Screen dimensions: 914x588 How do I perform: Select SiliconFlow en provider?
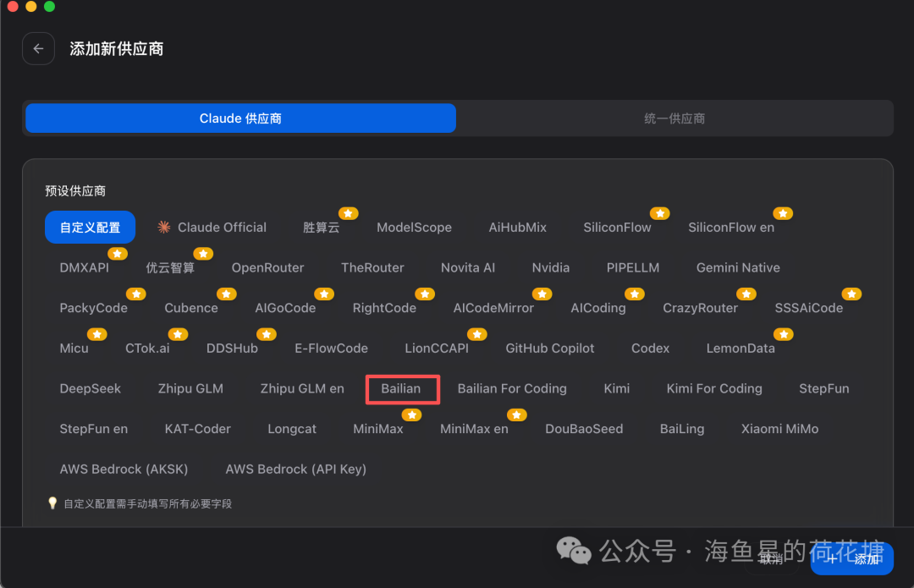[x=731, y=228]
